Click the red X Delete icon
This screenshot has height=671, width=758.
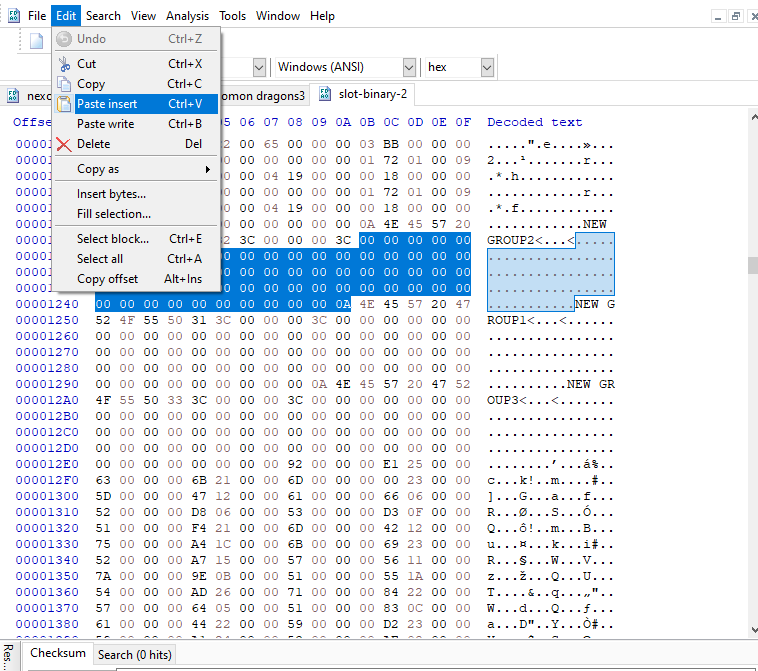coord(64,144)
